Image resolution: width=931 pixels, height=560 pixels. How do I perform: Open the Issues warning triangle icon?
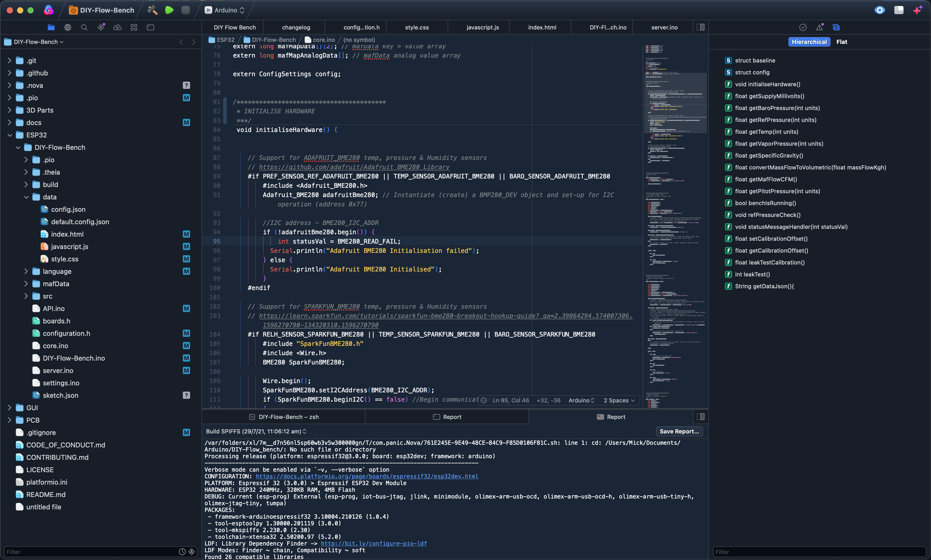(x=819, y=27)
